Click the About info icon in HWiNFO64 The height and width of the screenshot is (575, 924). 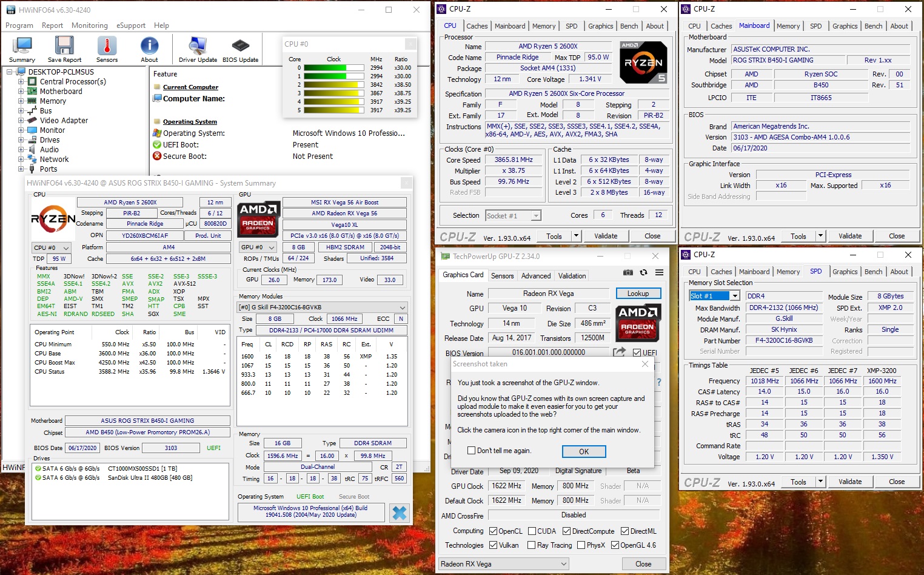[149, 49]
